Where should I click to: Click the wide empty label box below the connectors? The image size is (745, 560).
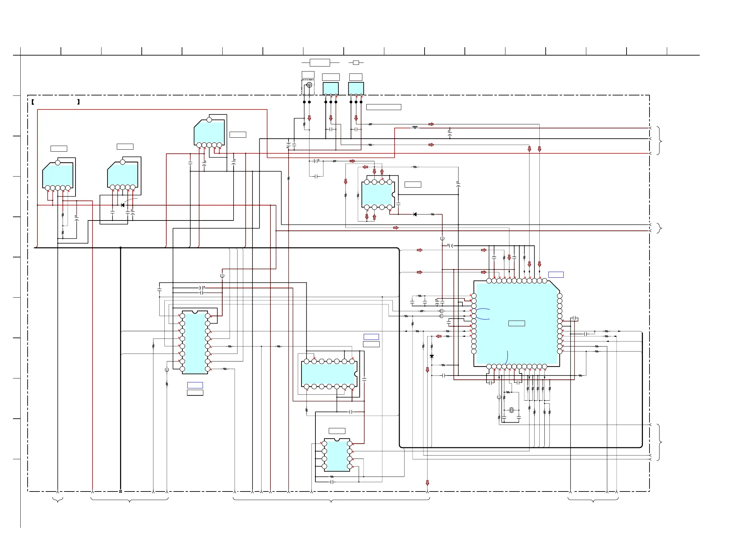tap(384, 107)
